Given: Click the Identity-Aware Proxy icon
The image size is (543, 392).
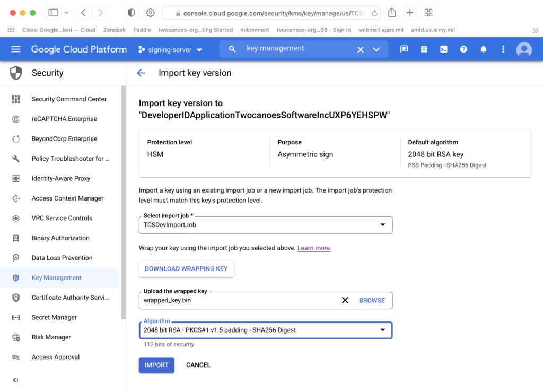Looking at the screenshot, I should point(15,178).
